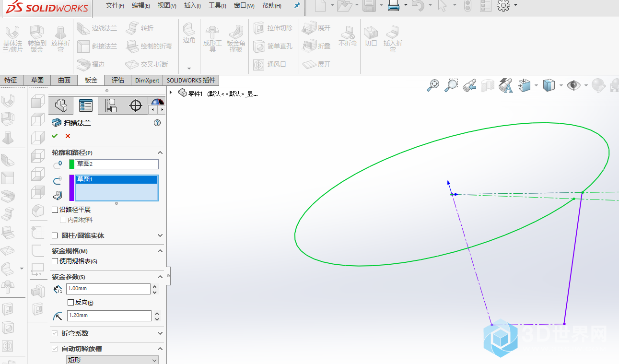Click the Fold (折叠) tool
The image size is (619, 364).
pyautogui.click(x=317, y=46)
